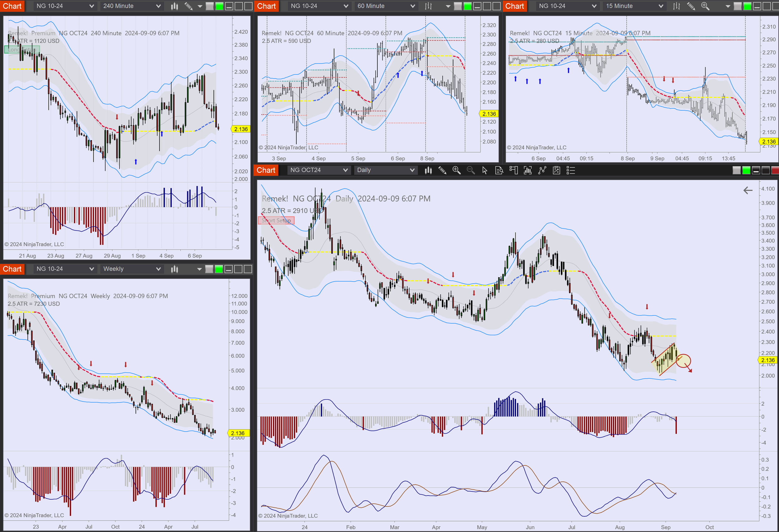The image size is (779, 532).
Task: Open chart Properties list icon in Daily chart
Action: click(x=571, y=170)
